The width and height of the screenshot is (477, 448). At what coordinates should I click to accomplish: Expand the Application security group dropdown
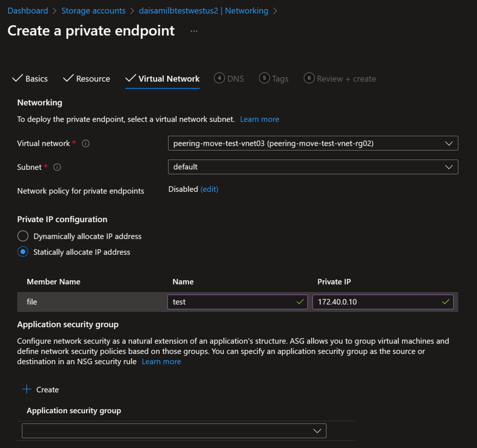(x=174, y=431)
